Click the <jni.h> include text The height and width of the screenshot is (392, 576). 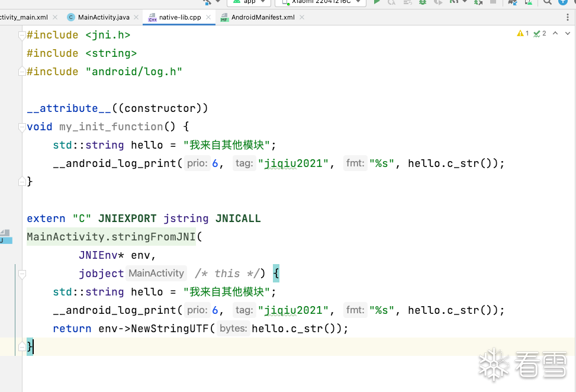tap(108, 35)
